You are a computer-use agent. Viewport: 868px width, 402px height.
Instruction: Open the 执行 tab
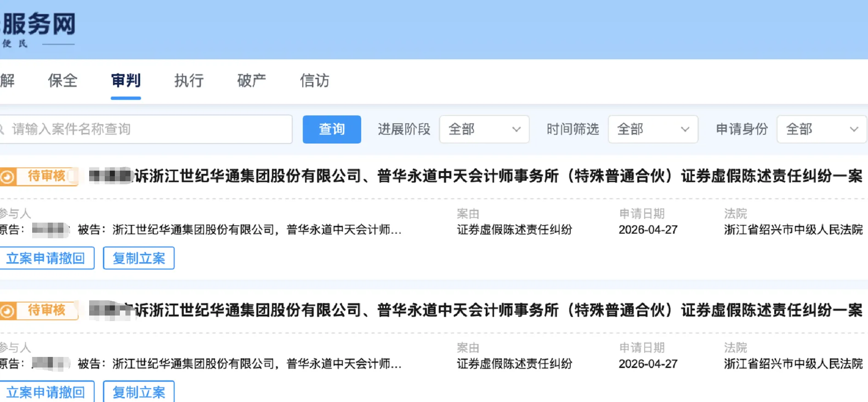189,80
